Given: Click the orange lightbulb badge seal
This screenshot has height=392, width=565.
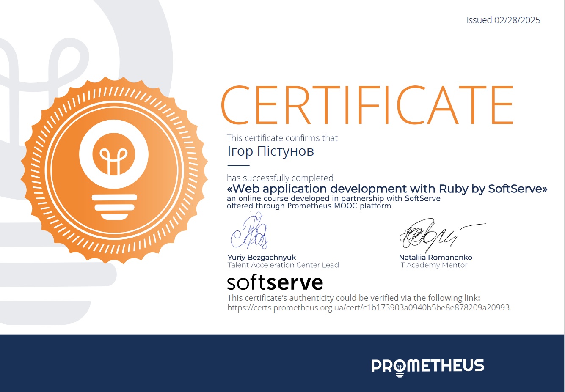Looking at the screenshot, I should (x=114, y=170).
